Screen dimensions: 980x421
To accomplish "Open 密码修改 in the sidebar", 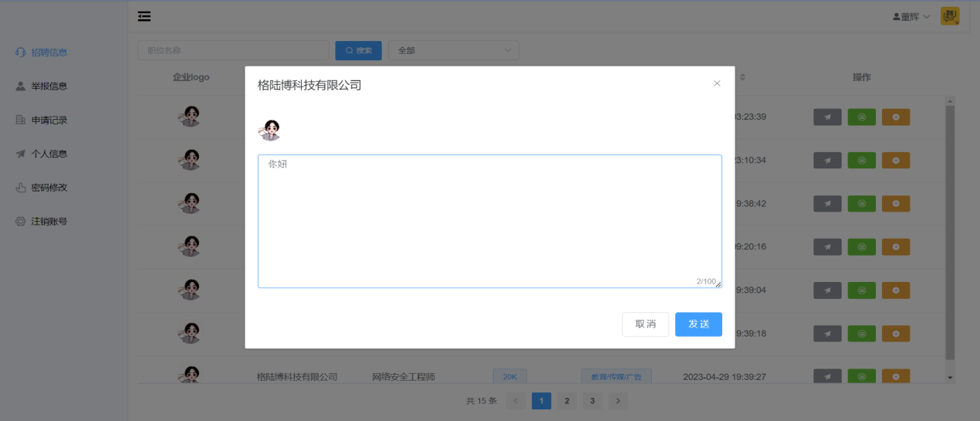I will (42, 188).
